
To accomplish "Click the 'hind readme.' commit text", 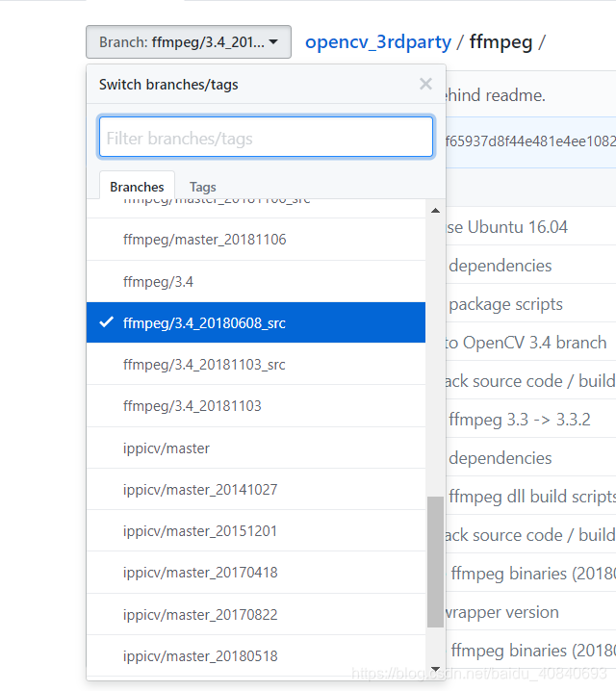I will 496,95.
